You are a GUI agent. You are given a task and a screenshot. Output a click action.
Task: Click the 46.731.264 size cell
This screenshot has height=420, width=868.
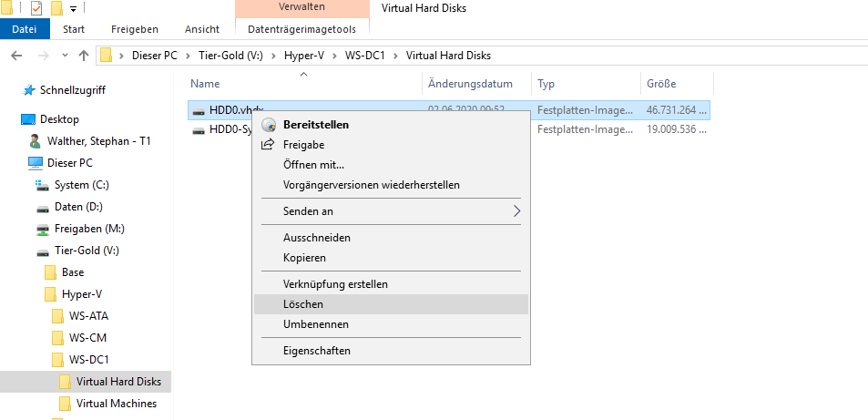click(x=678, y=110)
